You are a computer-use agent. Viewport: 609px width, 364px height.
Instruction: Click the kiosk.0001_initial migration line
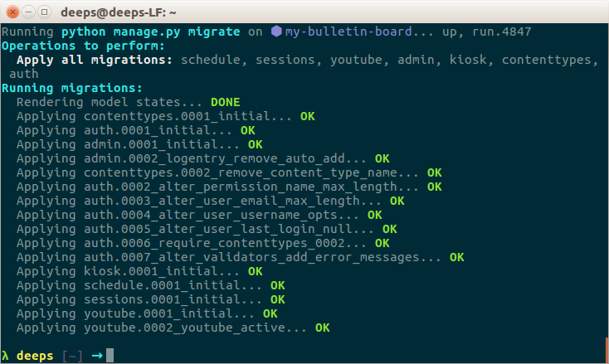tap(139, 271)
